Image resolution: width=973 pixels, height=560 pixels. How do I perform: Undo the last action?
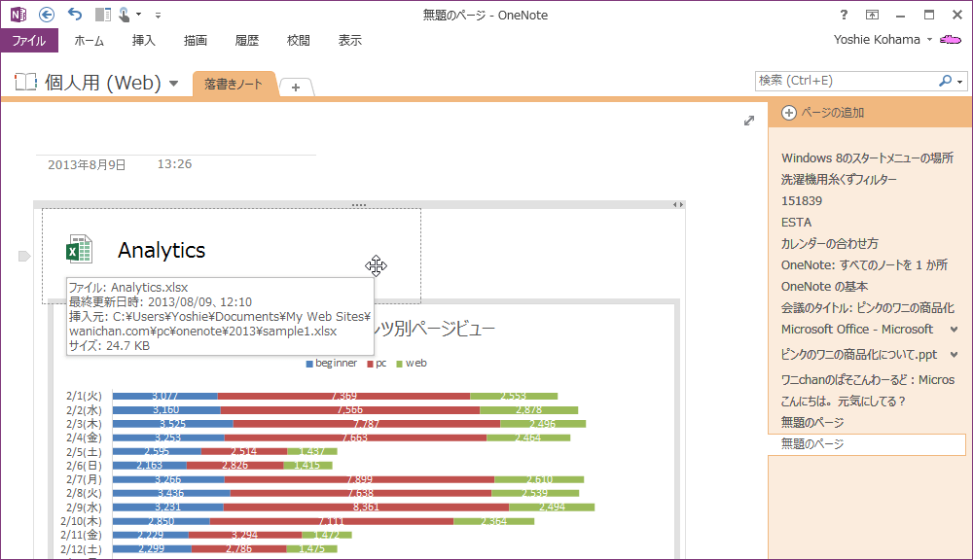[75, 15]
